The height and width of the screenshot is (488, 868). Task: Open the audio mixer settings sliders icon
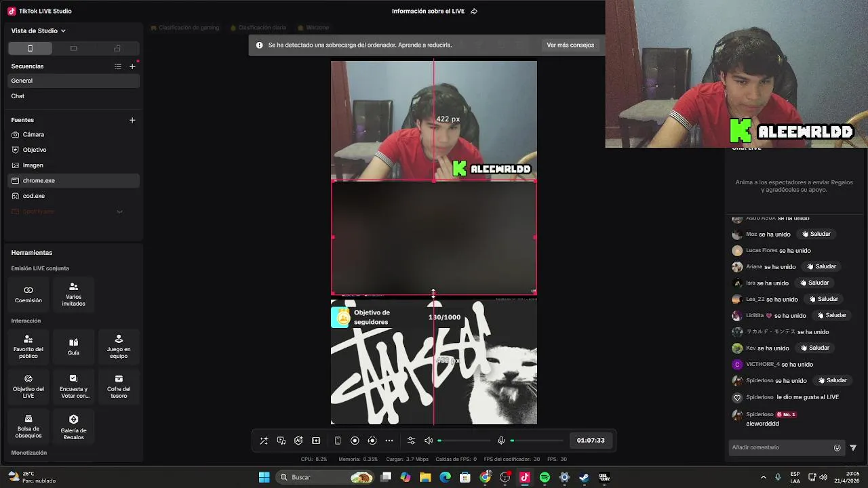411,441
